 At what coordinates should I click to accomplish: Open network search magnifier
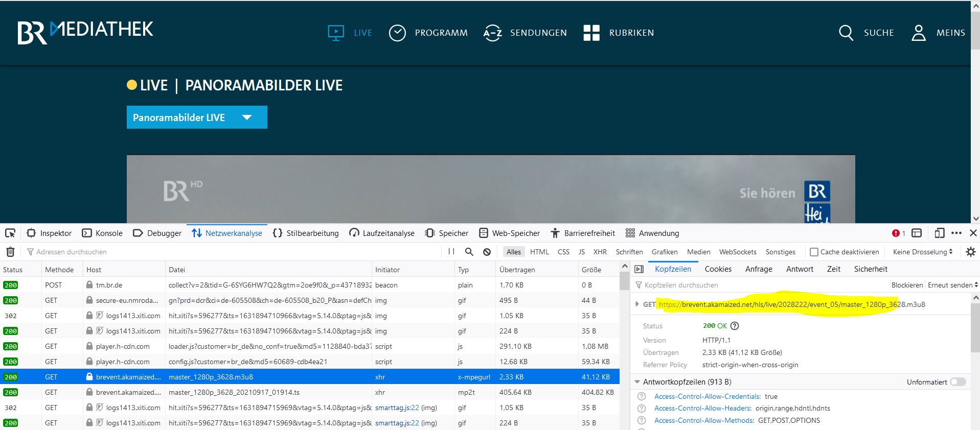coord(469,252)
